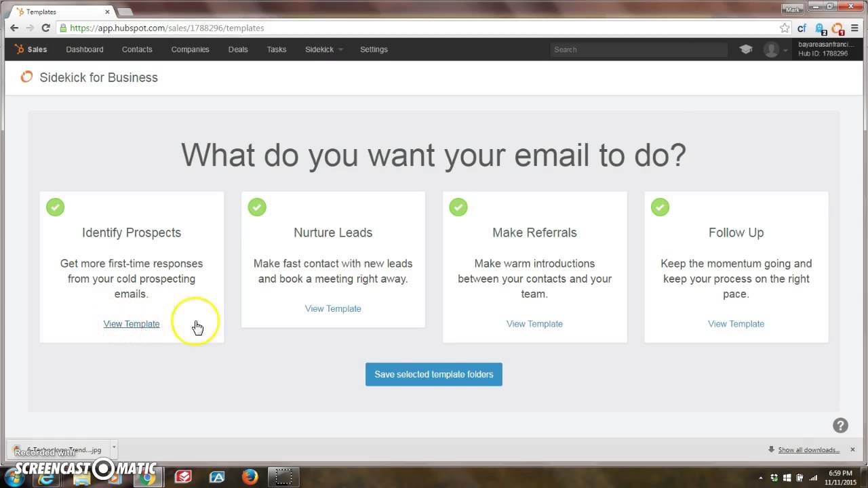
Task: View Template for Make Referrals
Action: 534,324
